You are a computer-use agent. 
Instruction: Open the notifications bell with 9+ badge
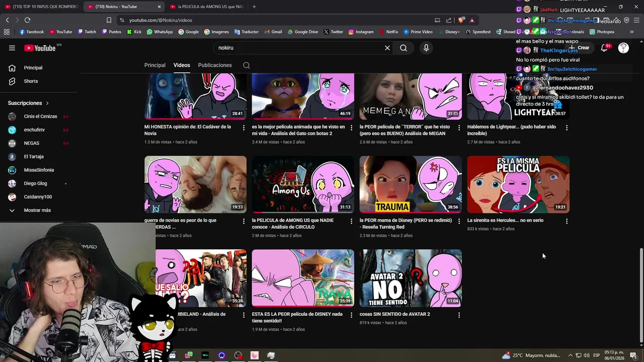(x=604, y=48)
